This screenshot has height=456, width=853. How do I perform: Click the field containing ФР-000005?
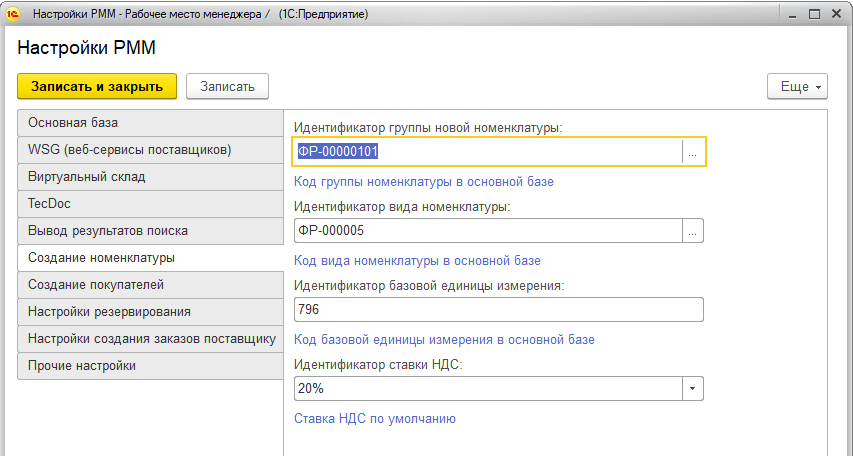488,231
